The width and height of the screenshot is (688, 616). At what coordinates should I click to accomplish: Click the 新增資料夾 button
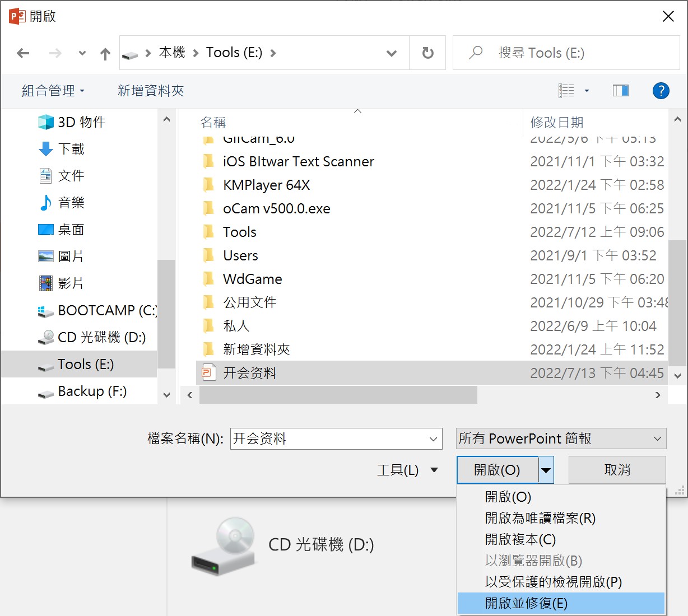pos(151,91)
